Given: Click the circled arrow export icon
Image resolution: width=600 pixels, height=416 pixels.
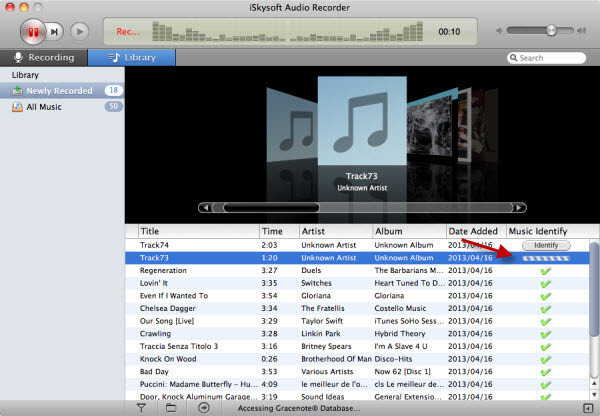Looking at the screenshot, I should pyautogui.click(x=204, y=408).
